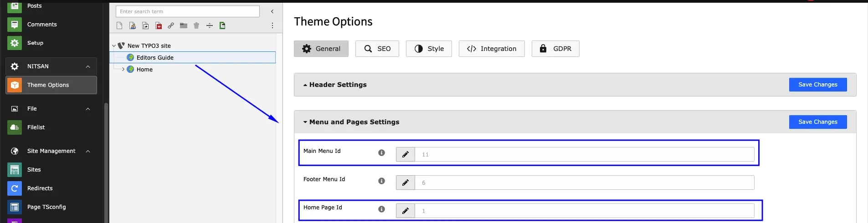
Task: Open the Sites module icon
Action: 15,170
